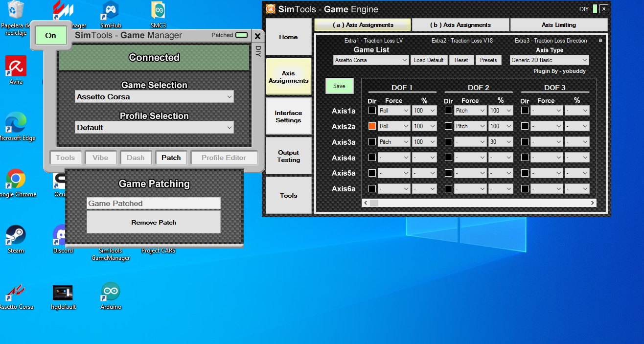Go to Home in Game Engine sidebar
Screen dimensions: 644x344
click(x=289, y=37)
